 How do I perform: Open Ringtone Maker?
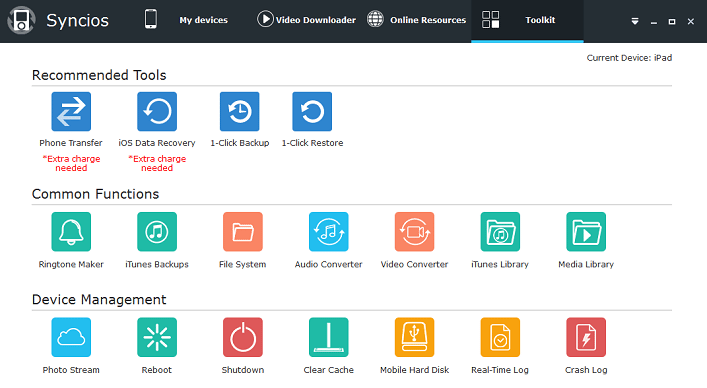click(x=71, y=232)
